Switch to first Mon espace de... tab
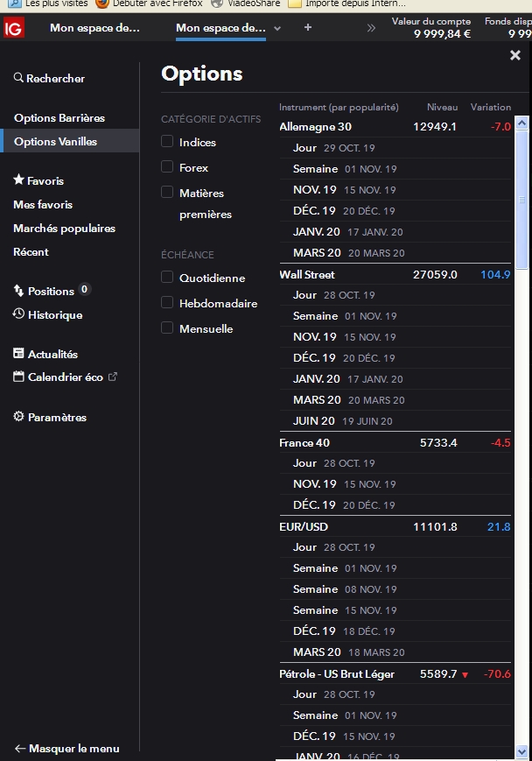The image size is (532, 761). coord(94,28)
